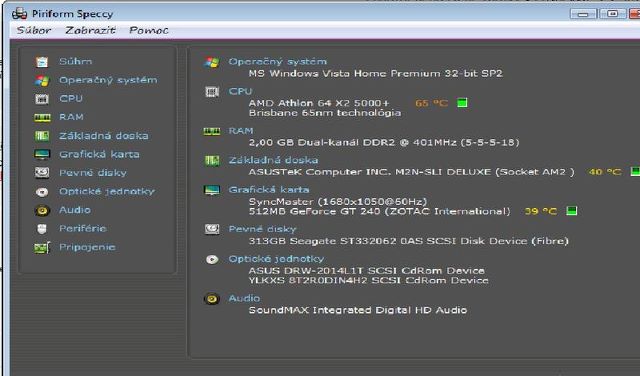Click YLKXS 8T2R0DIN4H2 CdRom Device text
The width and height of the screenshot is (640, 376).
[x=369, y=280]
